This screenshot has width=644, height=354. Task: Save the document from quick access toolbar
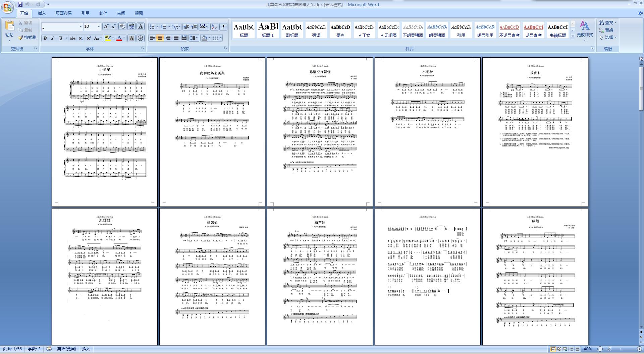(x=20, y=4)
